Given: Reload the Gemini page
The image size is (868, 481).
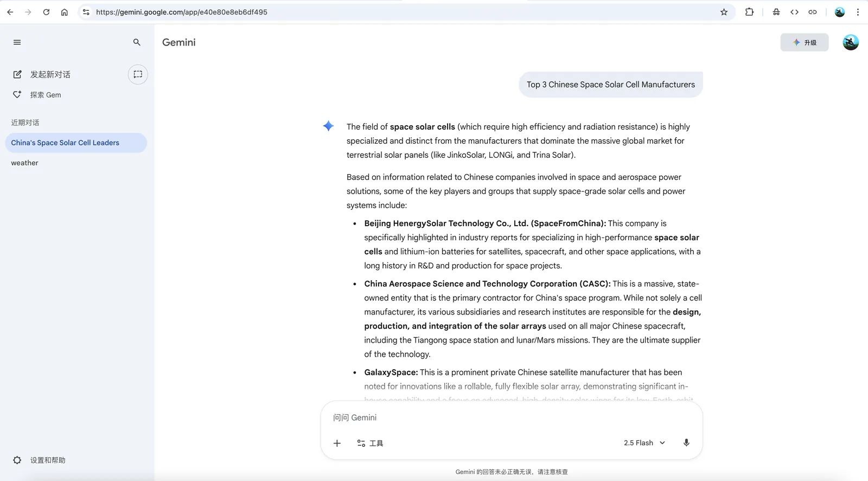Looking at the screenshot, I should click(46, 12).
